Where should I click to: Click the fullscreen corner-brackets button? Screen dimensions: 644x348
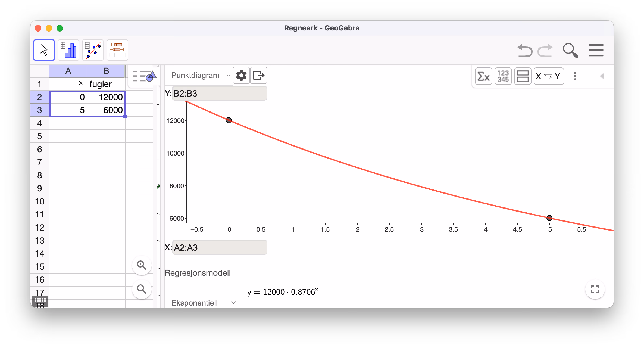point(595,289)
